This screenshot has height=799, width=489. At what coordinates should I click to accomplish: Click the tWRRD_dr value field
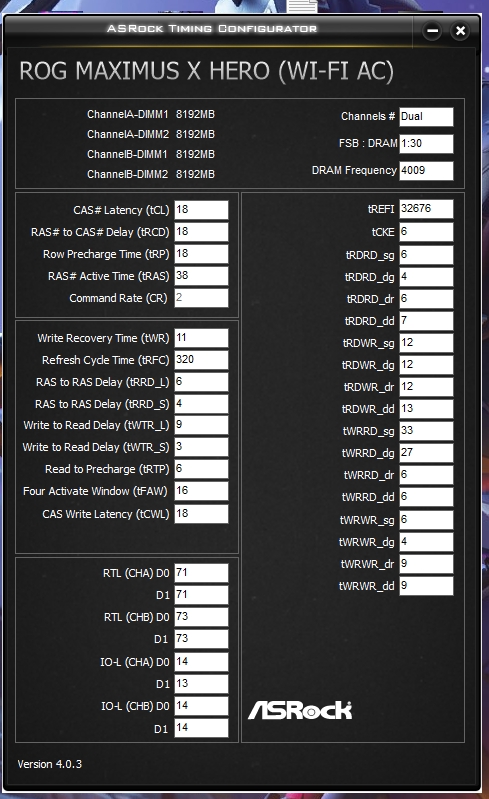[x=426, y=474]
